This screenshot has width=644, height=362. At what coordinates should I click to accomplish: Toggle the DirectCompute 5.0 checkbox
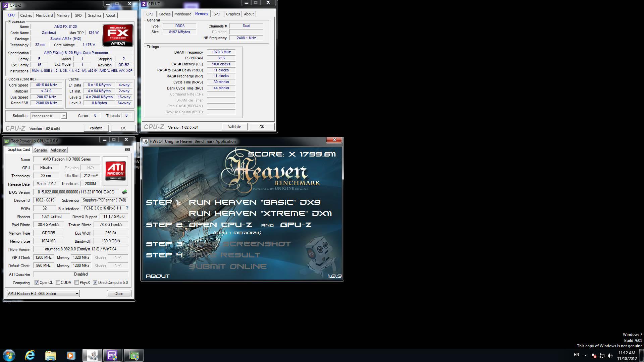point(95,283)
